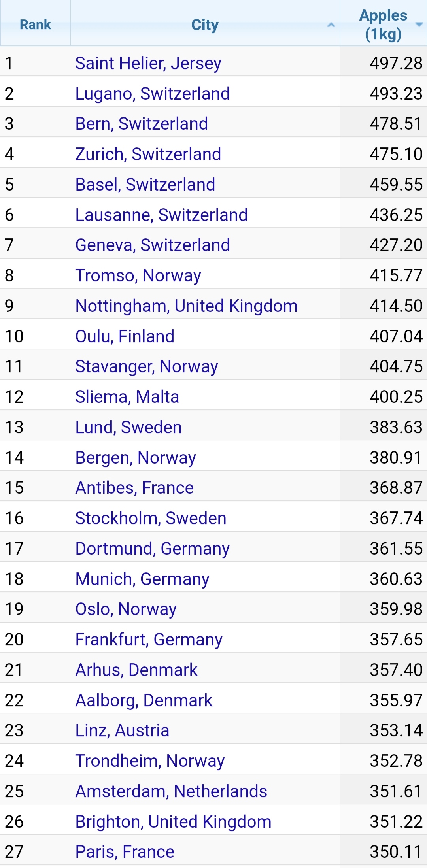Select Lausanne, Switzerland link
The width and height of the screenshot is (427, 868).
click(x=161, y=215)
